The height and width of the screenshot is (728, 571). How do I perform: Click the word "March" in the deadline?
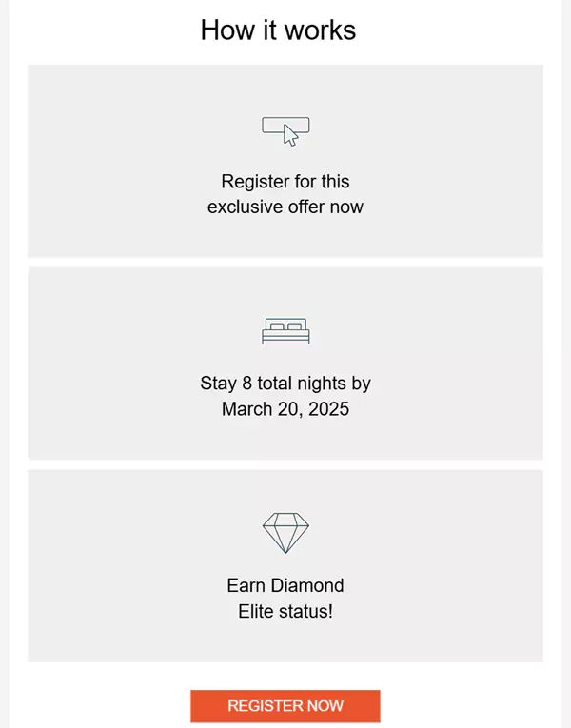click(246, 409)
